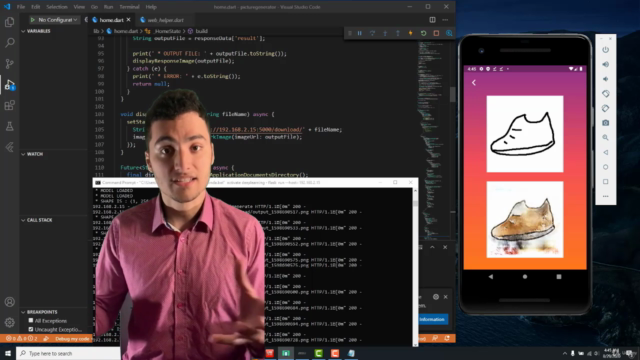The height and width of the screenshot is (360, 640).
Task: Click Debug my code in status bar
Action: [x=71, y=339]
